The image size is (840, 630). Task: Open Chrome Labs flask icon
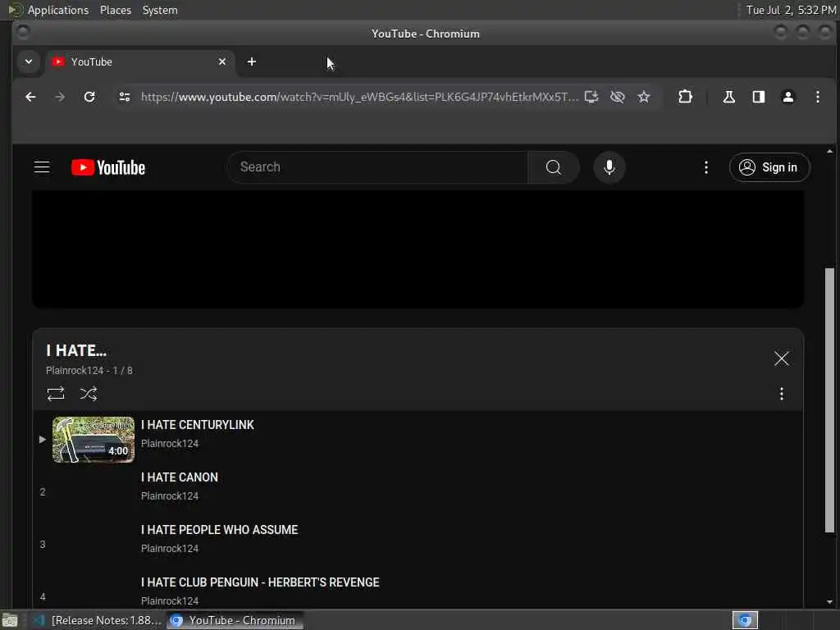[728, 97]
